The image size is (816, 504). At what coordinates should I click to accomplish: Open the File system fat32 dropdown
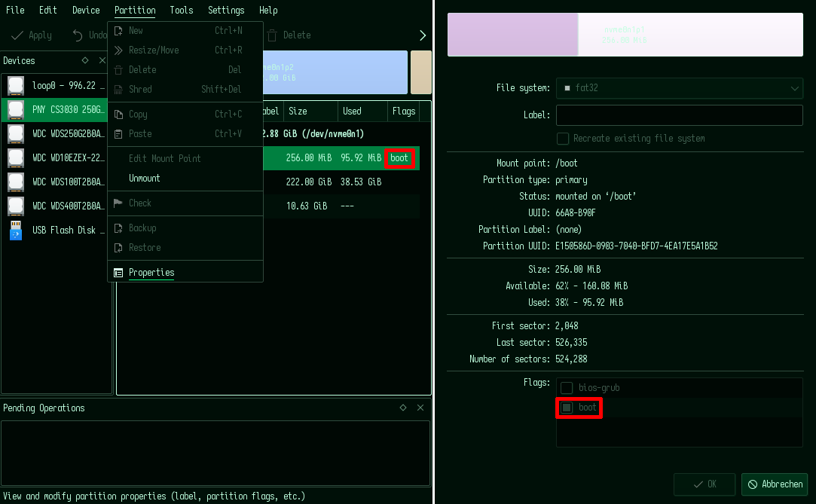tap(679, 88)
